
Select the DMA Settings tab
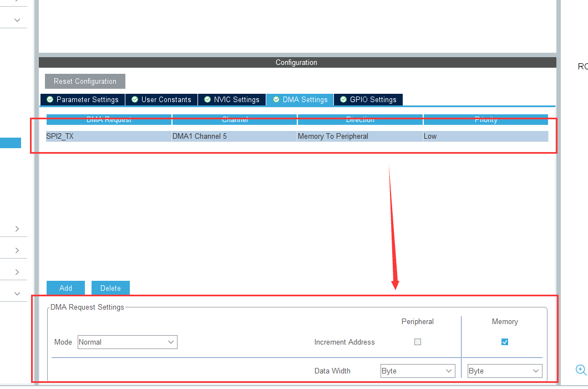(x=300, y=99)
